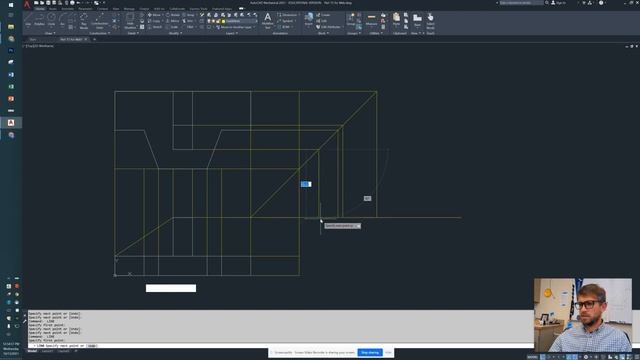The width and height of the screenshot is (640, 360).
Task: Click the Help question mark icon
Action: coord(601,3)
